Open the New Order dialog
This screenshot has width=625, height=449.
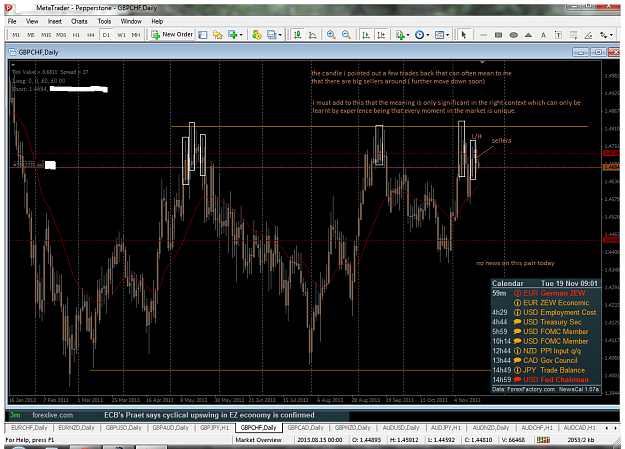coord(172,35)
